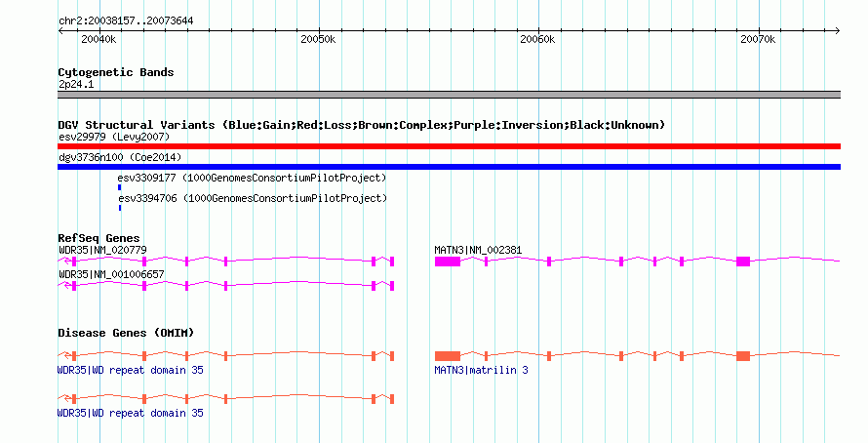The width and height of the screenshot is (868, 443).
Task: Click the WDR35|NM_001006657 transcript label
Action: click(x=111, y=274)
